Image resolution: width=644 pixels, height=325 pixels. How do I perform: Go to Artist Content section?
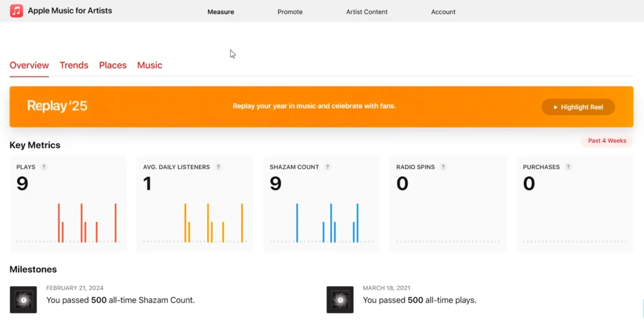[x=367, y=12]
